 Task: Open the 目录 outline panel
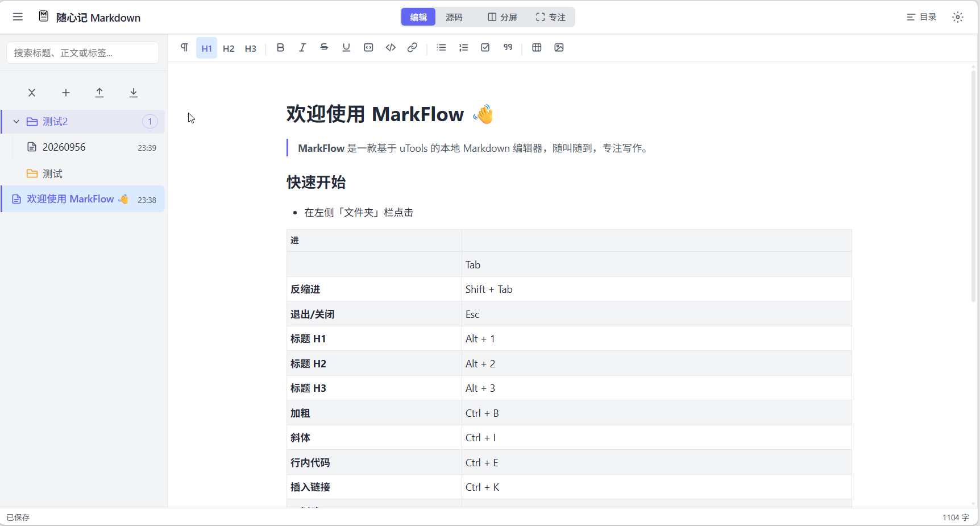pos(921,17)
